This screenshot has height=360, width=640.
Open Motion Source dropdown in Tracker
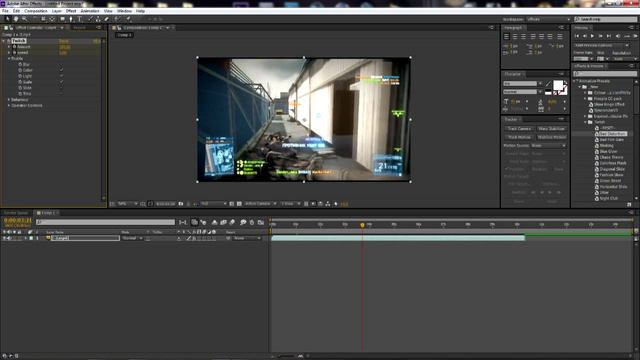(548, 146)
